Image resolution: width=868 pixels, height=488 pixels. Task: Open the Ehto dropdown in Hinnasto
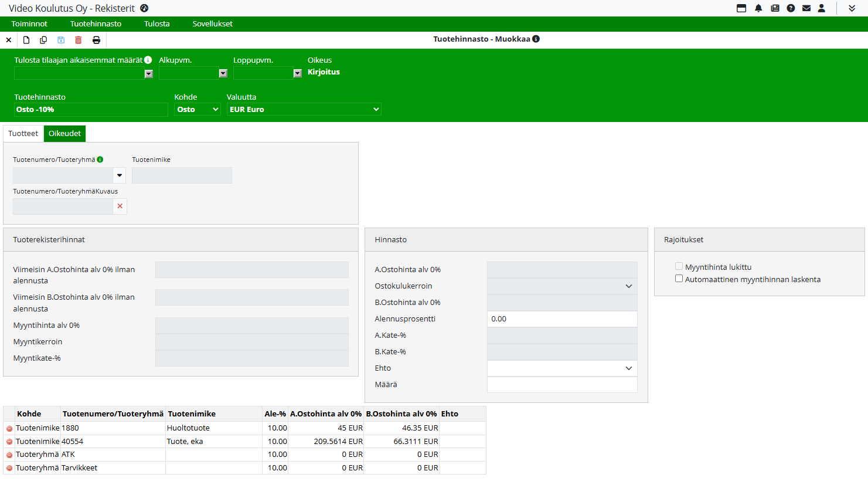(562, 368)
